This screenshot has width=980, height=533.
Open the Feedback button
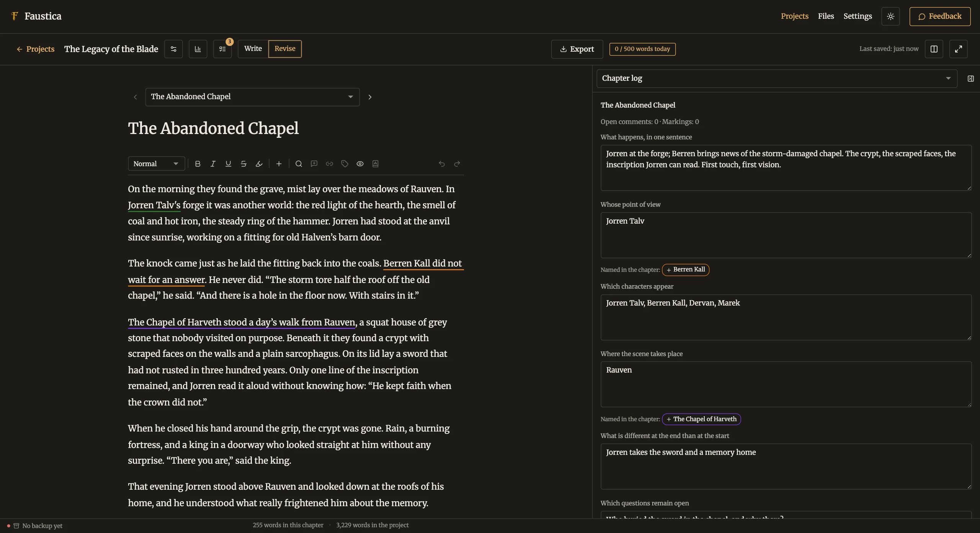[940, 16]
